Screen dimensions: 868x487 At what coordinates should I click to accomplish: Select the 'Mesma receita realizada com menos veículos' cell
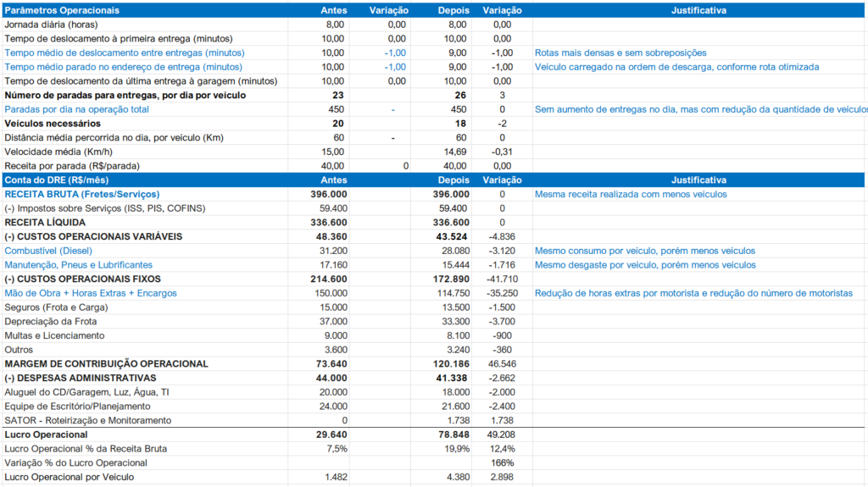coord(631,194)
